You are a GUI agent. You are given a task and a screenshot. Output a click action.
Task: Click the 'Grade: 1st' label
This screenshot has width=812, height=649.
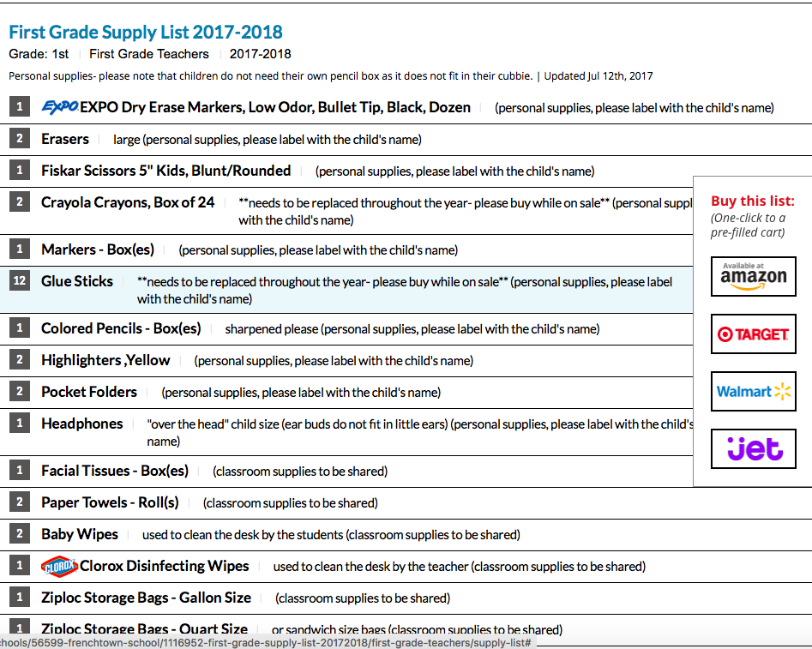tap(39, 54)
